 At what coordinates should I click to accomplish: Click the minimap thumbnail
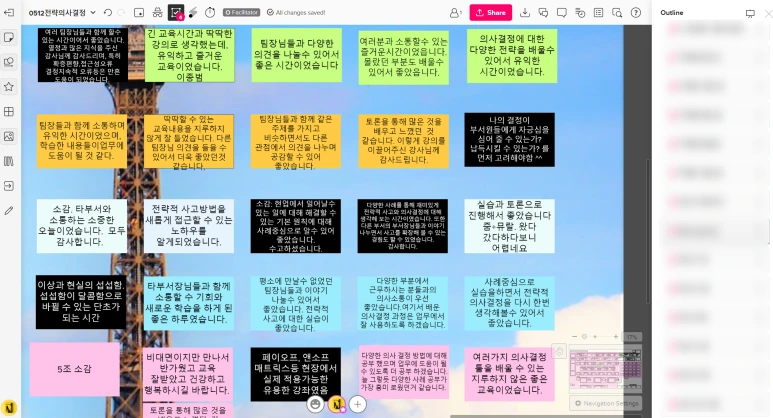[605, 369]
